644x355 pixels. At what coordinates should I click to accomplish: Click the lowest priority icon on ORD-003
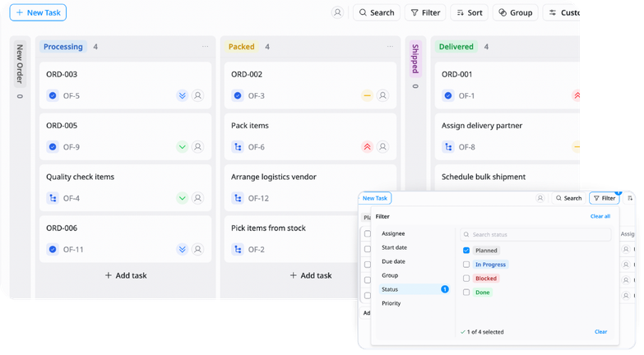pyautogui.click(x=182, y=95)
